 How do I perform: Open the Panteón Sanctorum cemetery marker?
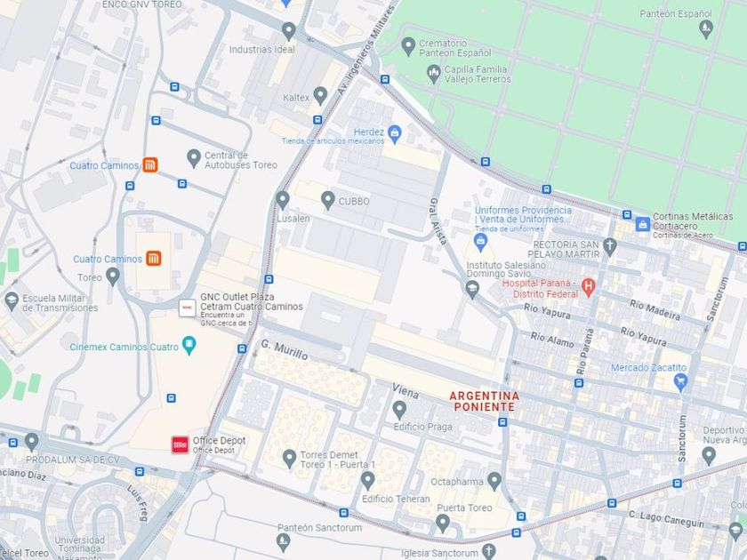283,542
